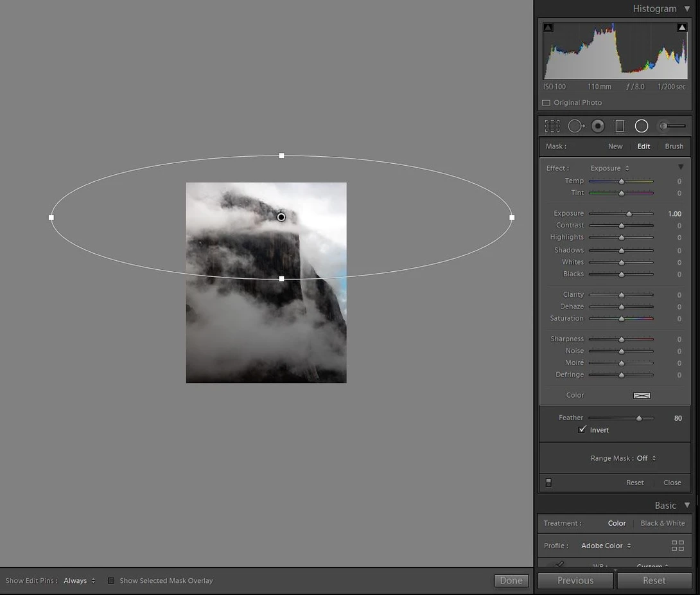Adjust the Moiré slider handle
The height and width of the screenshot is (595, 700).
pyautogui.click(x=622, y=363)
